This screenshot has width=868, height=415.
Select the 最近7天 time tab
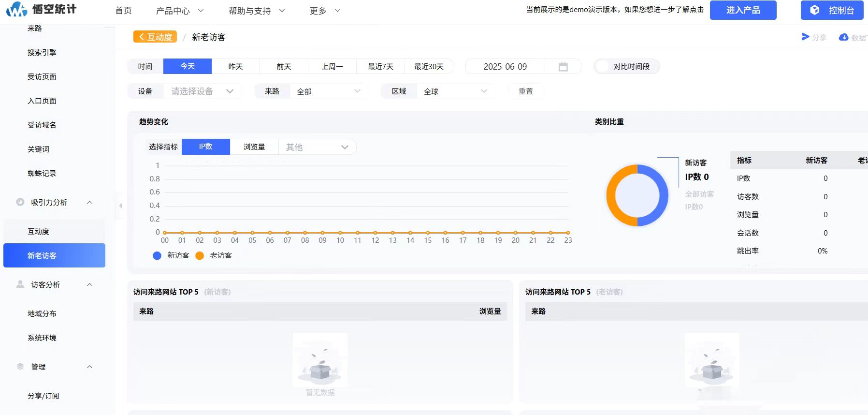381,66
